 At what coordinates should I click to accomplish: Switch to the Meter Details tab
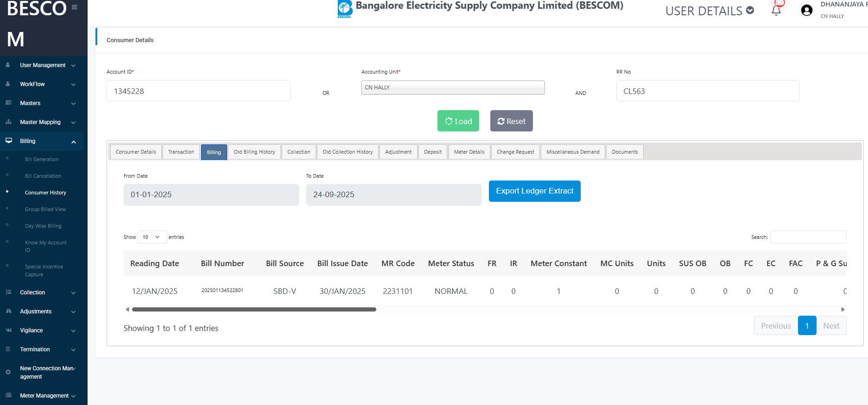coord(469,152)
